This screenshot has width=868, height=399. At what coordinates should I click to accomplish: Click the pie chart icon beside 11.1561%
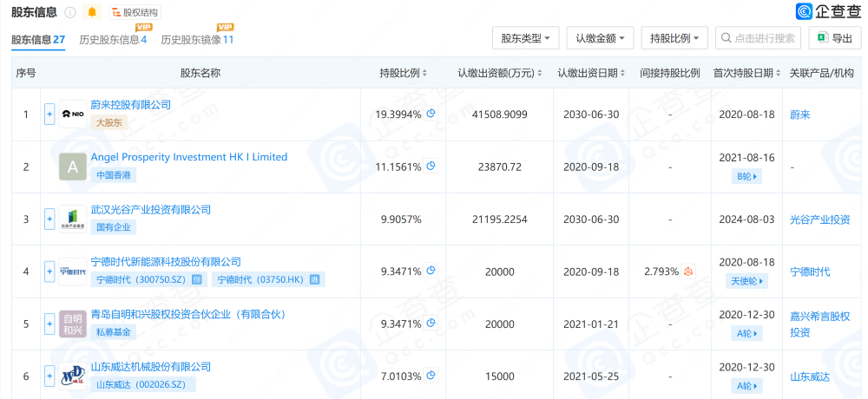(x=431, y=166)
